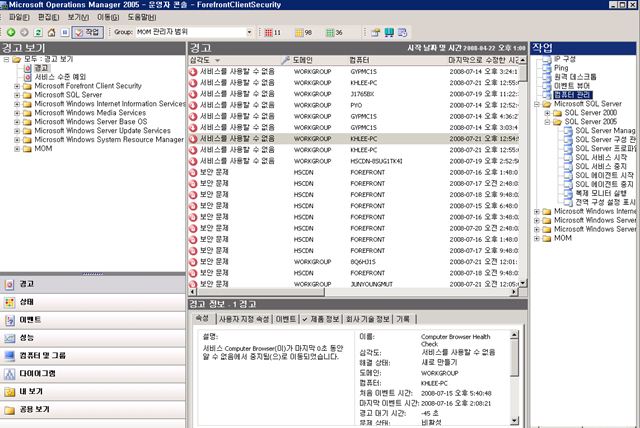Click the green count 36 indicator

[x=334, y=33]
